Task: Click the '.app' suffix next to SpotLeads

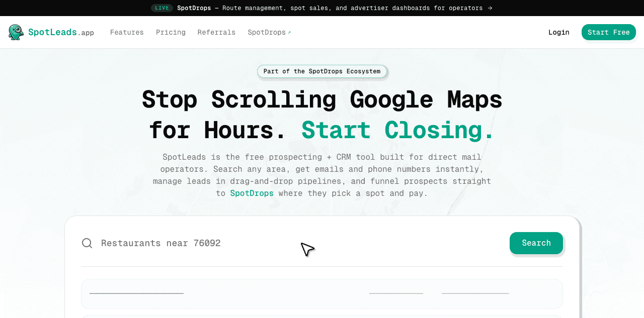Action: [x=87, y=33]
